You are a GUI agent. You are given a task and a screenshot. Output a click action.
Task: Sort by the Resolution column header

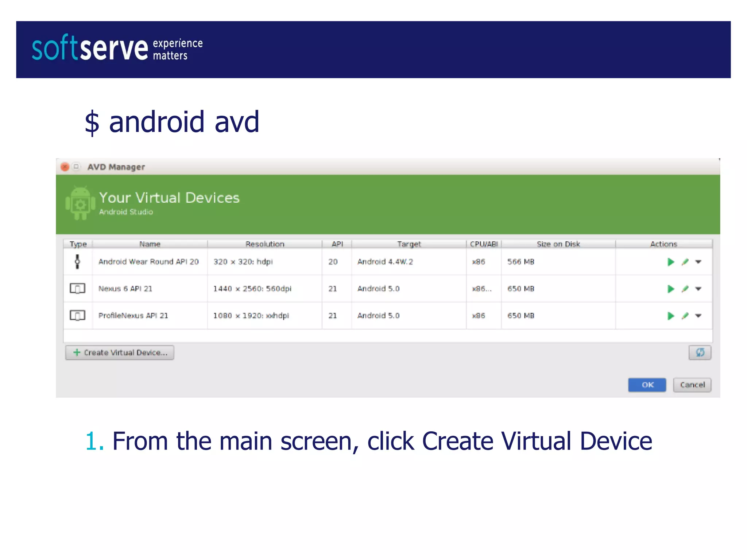point(265,244)
